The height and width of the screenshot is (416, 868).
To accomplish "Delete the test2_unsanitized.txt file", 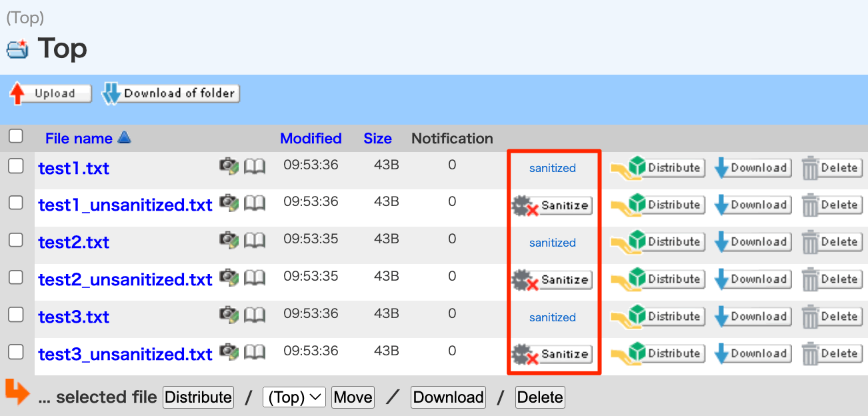I will click(x=831, y=280).
